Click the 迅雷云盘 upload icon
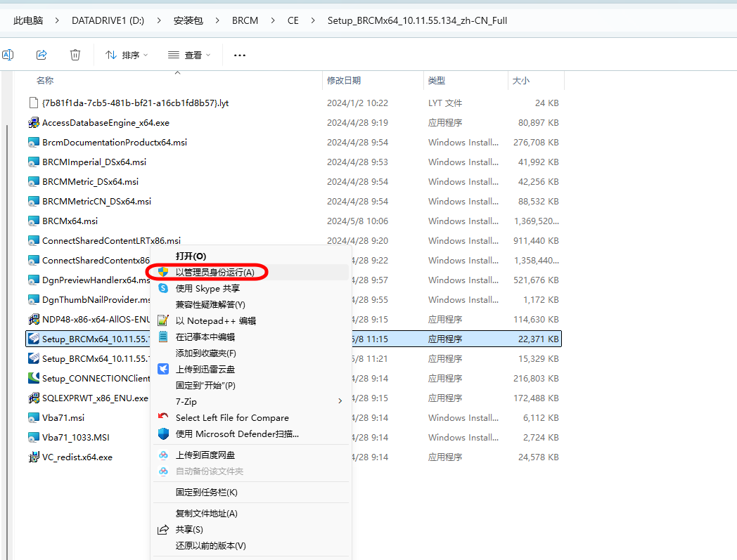The height and width of the screenshot is (560, 737). [162, 369]
